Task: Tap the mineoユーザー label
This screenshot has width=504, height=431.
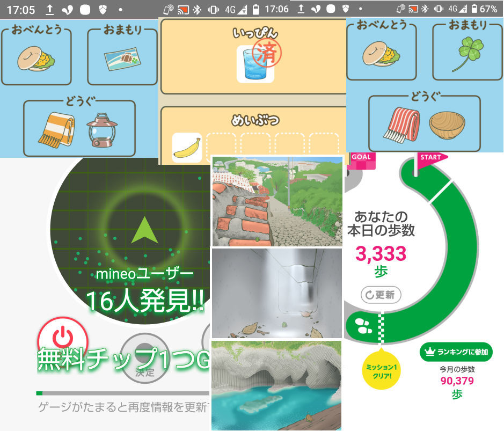Action: click(144, 274)
